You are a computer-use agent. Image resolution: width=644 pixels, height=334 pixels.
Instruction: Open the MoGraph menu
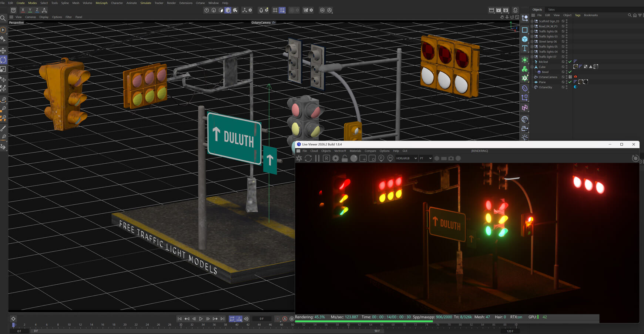101,3
